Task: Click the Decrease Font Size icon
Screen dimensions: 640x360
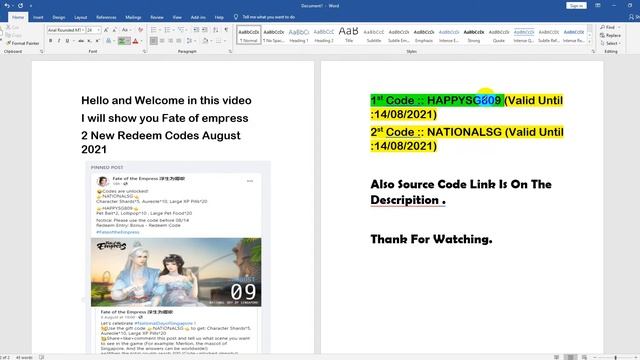Action: click(115, 30)
